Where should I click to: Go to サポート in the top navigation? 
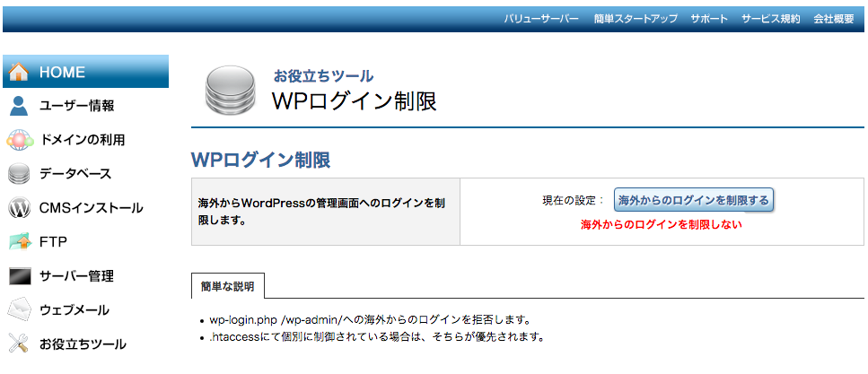pyautogui.click(x=709, y=19)
